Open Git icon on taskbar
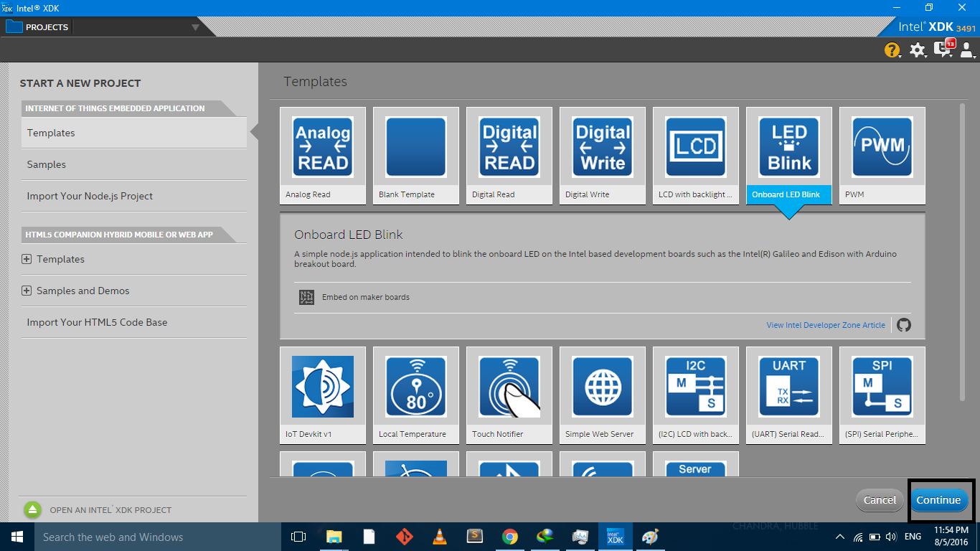The image size is (980, 551). (405, 537)
